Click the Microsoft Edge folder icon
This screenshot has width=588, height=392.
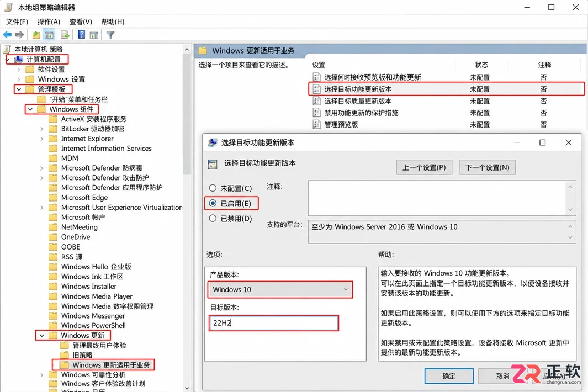(x=53, y=197)
